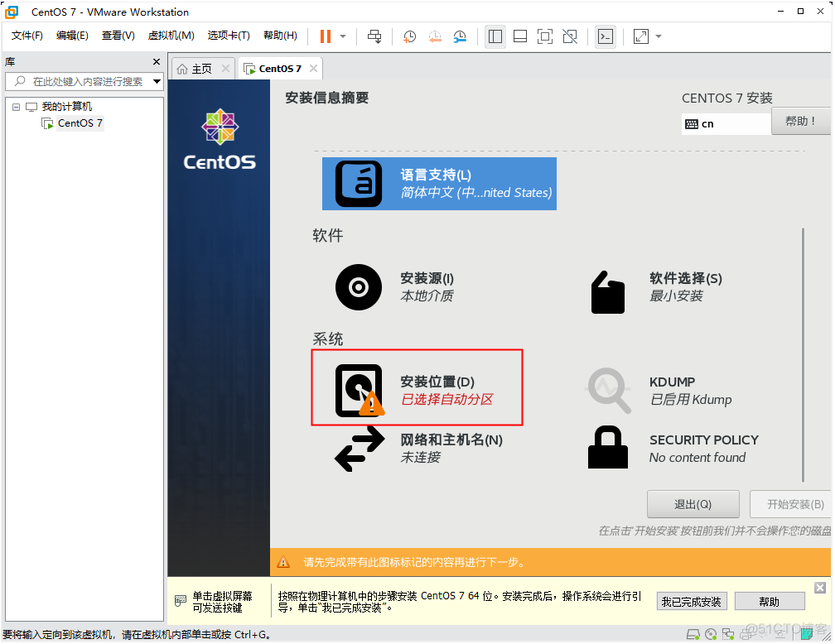Pause the virtual machine with the pause icon
Screen dimensions: 835x644
coord(326,36)
